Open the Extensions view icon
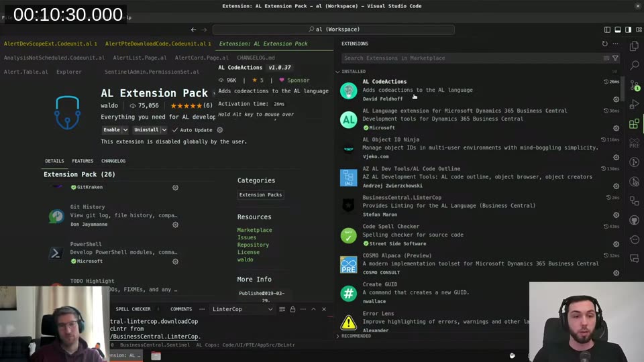The image size is (644, 362). click(634, 123)
